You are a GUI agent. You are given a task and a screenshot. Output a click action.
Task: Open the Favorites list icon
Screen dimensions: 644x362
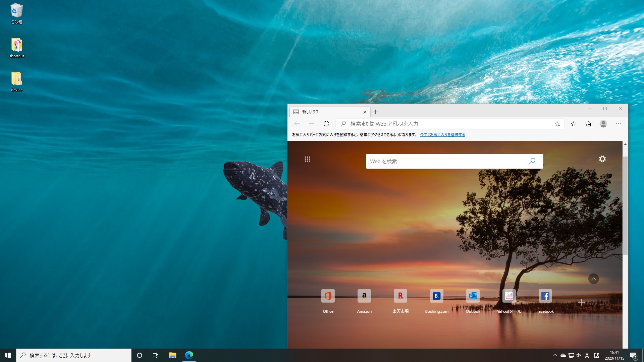click(574, 124)
